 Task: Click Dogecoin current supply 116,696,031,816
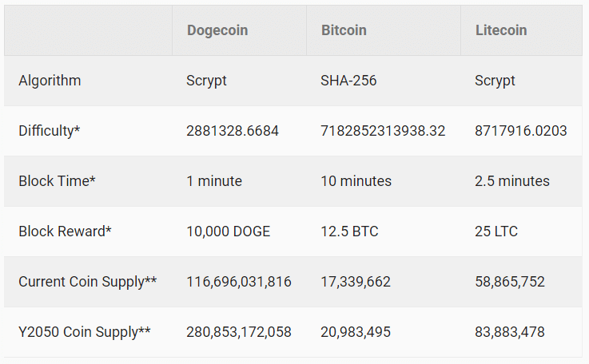click(x=239, y=282)
